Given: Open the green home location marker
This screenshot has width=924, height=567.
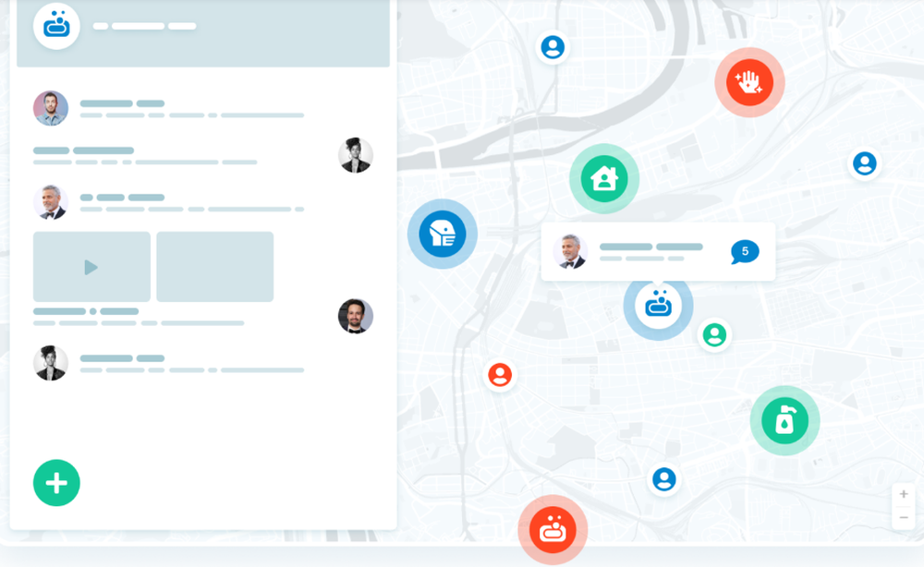Looking at the screenshot, I should click(x=603, y=177).
